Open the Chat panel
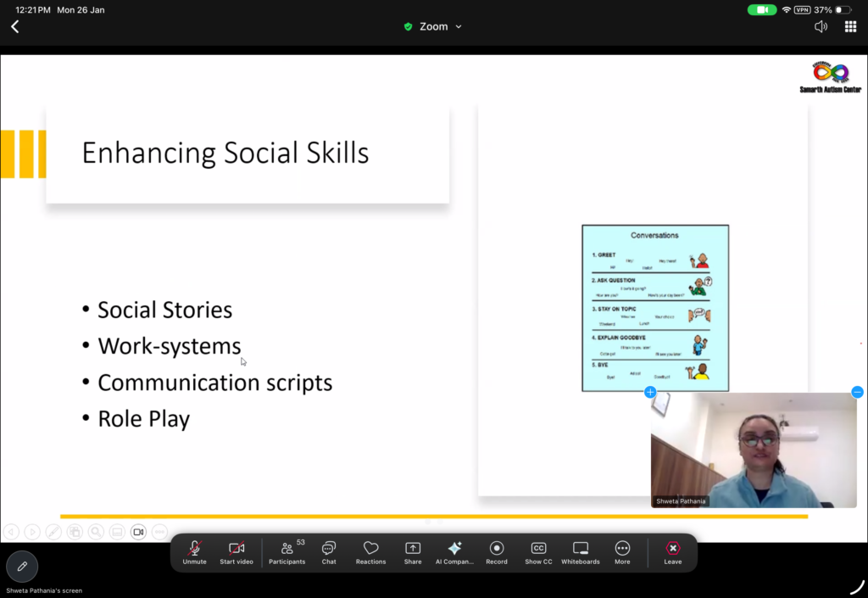The height and width of the screenshot is (598, 868). 329,550
